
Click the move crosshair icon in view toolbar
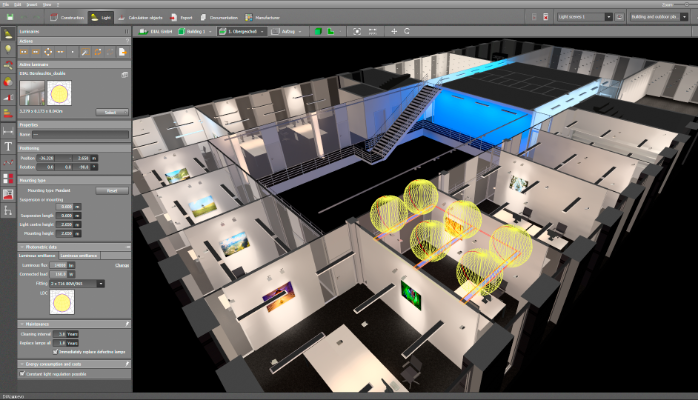[393, 31]
